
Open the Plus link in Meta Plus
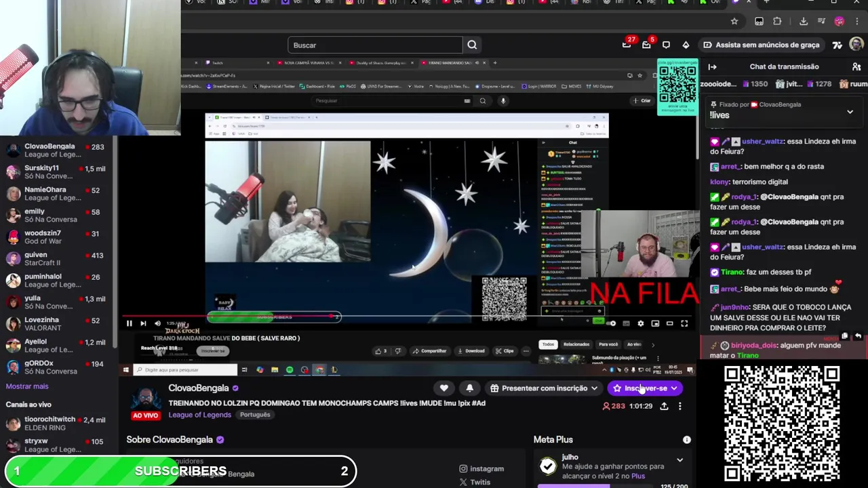[x=638, y=476]
